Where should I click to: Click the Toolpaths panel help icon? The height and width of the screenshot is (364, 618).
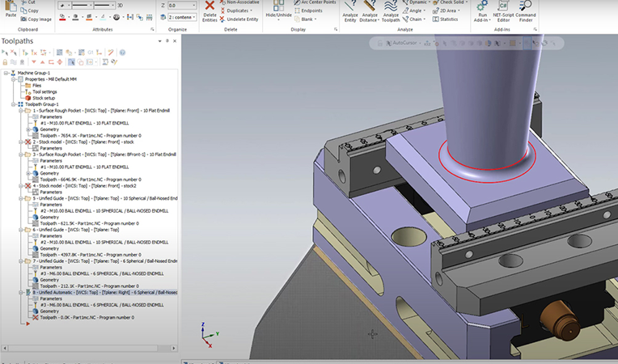click(122, 52)
